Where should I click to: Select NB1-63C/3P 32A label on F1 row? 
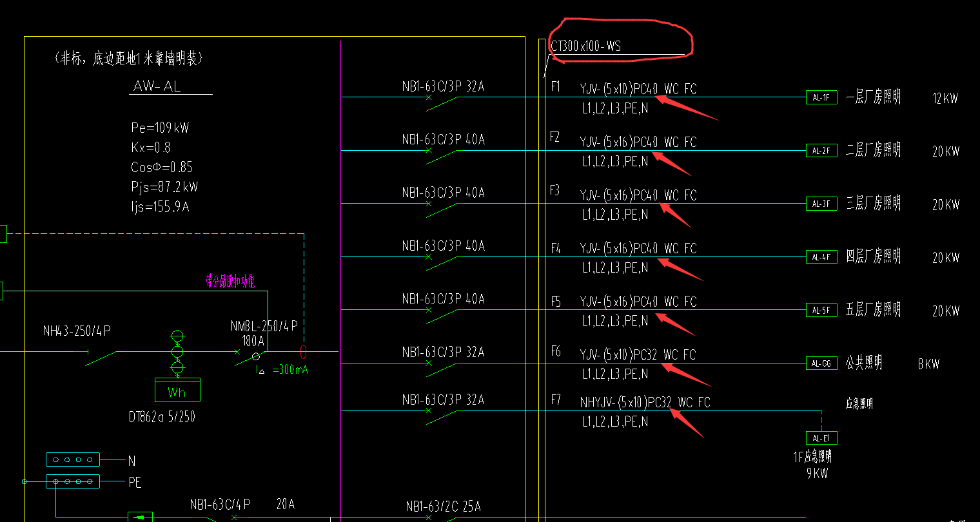coord(444,86)
